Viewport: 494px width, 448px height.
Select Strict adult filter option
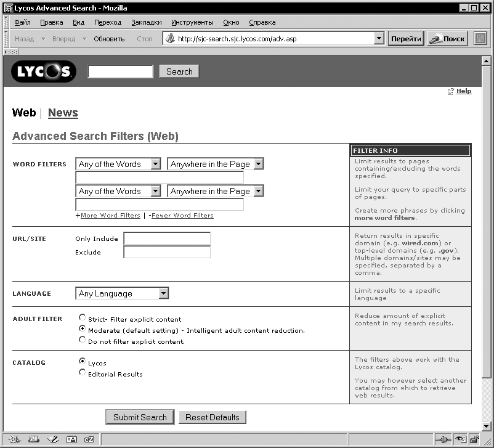pos(82,317)
